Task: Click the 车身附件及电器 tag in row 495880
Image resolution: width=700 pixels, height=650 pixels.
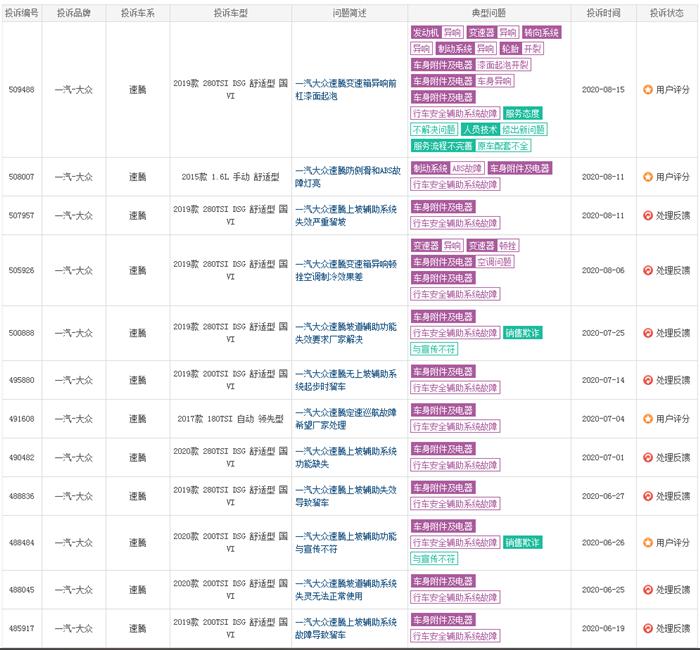Action: 442,371
